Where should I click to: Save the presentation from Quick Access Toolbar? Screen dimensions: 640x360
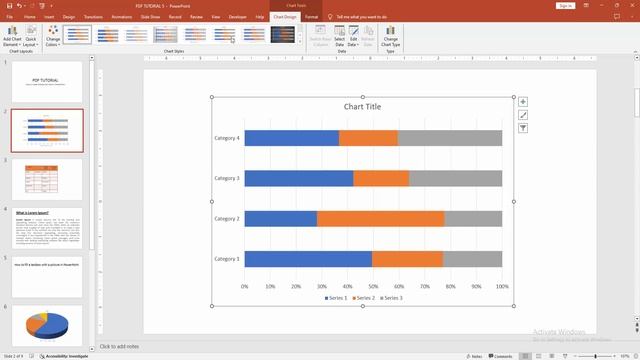9,6
